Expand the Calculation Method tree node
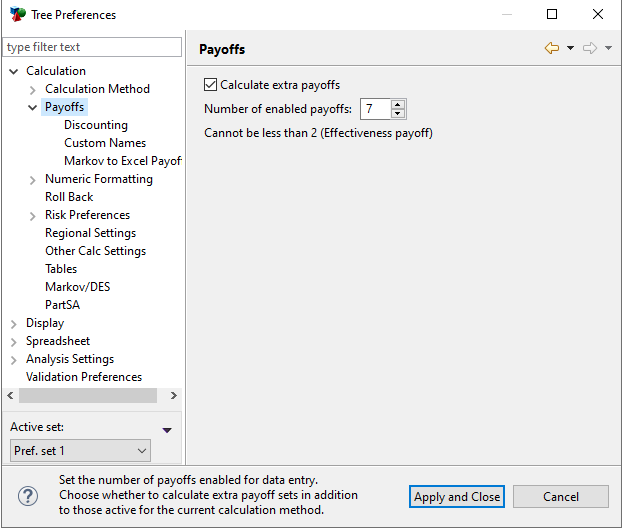 coord(33,89)
